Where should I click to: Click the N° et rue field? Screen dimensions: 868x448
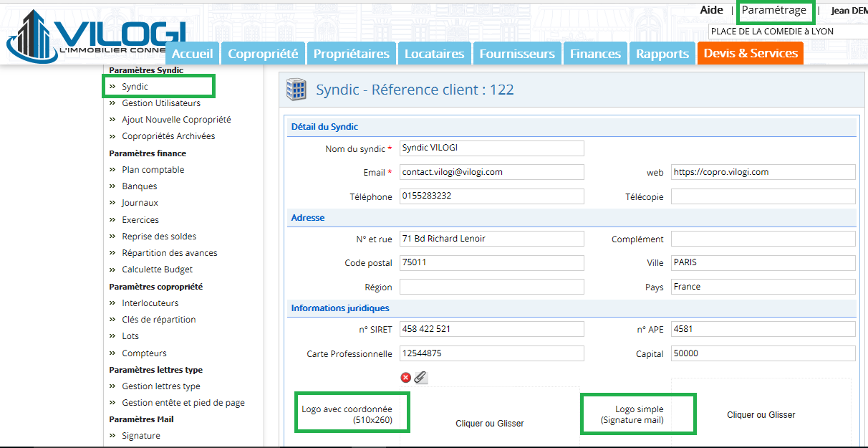[x=492, y=239]
